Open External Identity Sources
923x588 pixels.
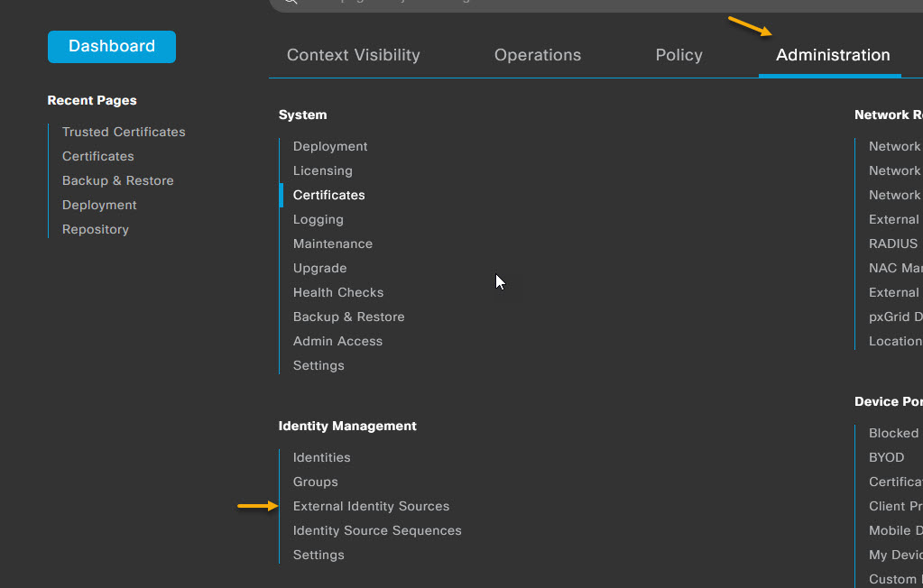pyautogui.click(x=371, y=506)
